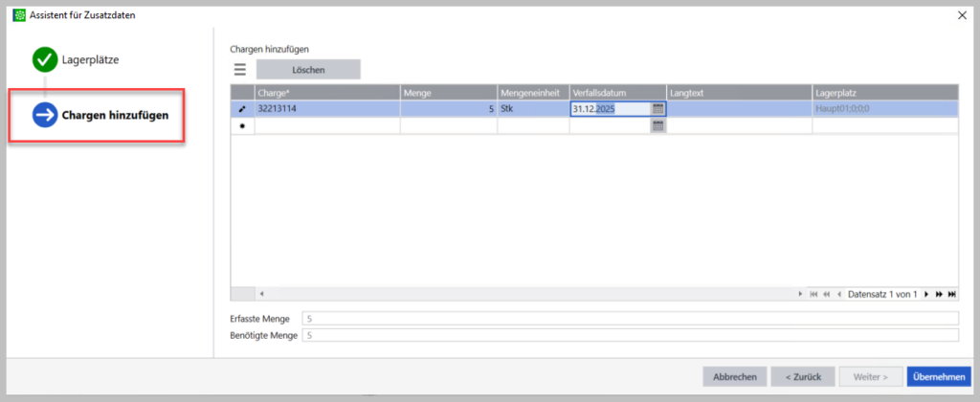Click Übernehmen to apply the batches
The height and width of the screenshot is (402, 980).
point(938,376)
